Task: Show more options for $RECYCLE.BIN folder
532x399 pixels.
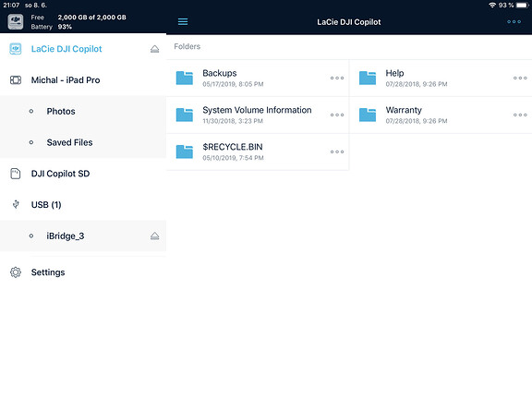Action: click(337, 151)
